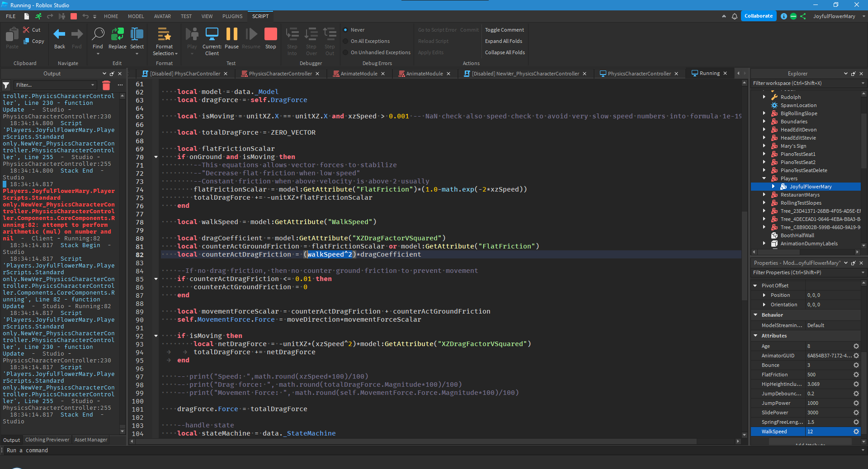Click the Format Selection icon
This screenshot has width=868, height=469.
coord(164,33)
